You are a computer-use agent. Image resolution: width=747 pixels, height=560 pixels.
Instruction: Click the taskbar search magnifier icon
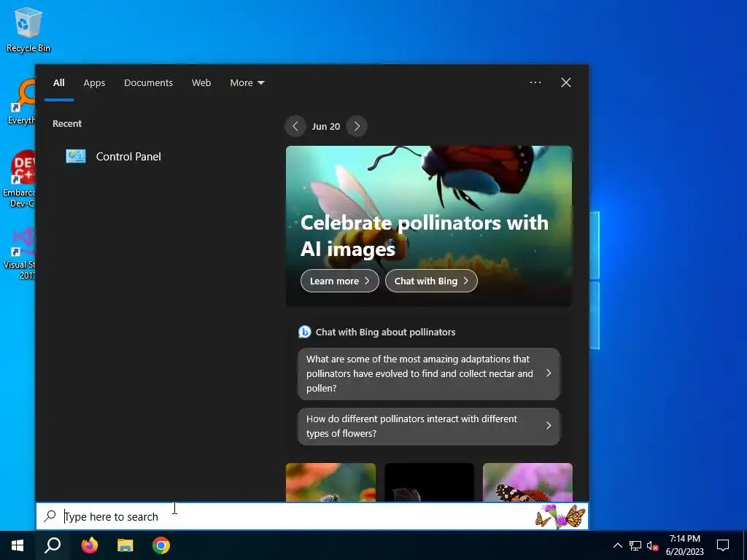coord(53,545)
